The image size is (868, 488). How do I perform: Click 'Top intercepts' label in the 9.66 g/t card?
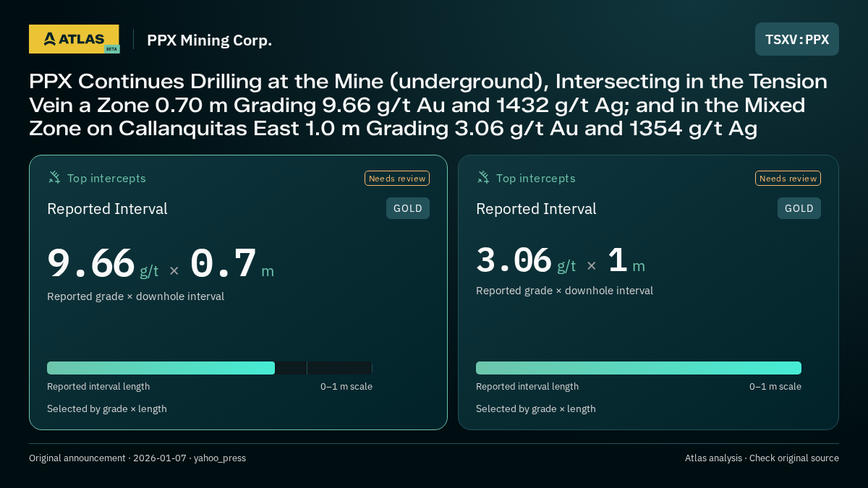coord(106,178)
